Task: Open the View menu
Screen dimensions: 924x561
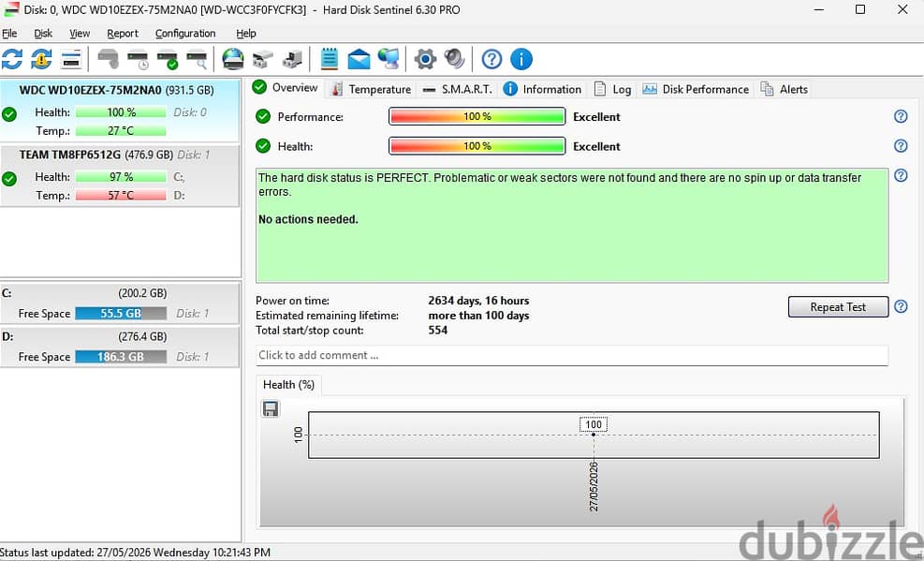Action: click(x=80, y=34)
